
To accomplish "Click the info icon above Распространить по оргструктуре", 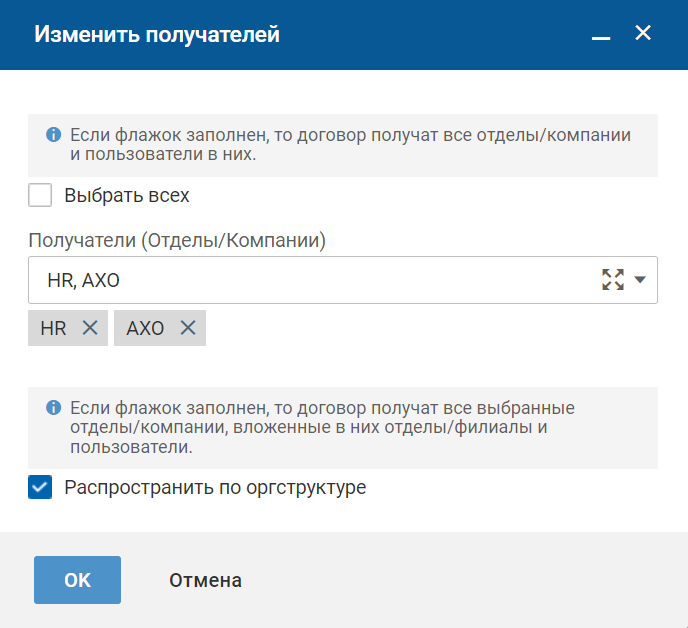I will 54,408.
